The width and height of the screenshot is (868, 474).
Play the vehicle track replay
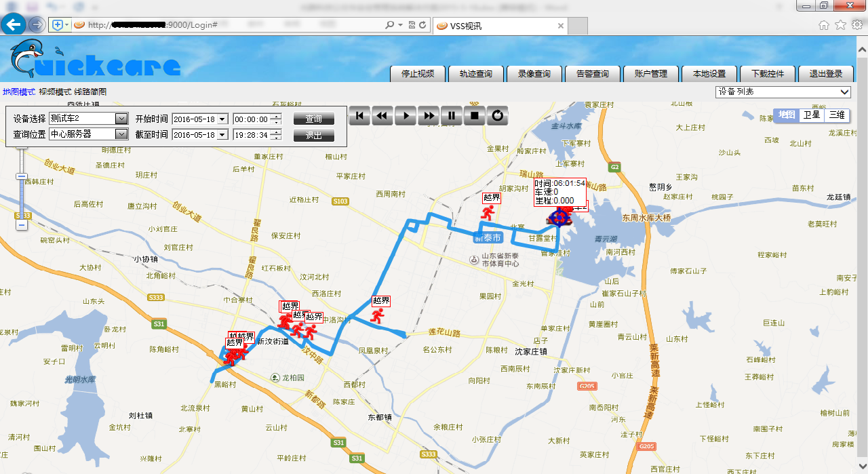point(406,116)
